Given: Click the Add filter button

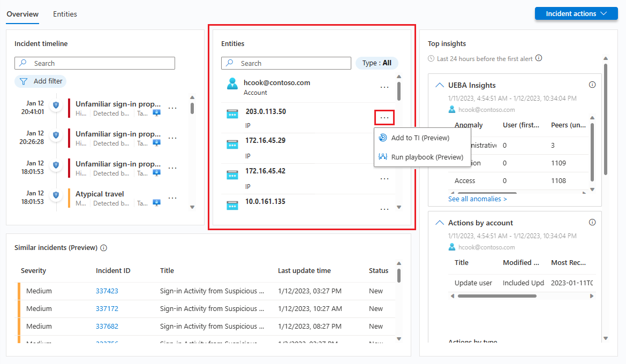Looking at the screenshot, I should coord(40,81).
